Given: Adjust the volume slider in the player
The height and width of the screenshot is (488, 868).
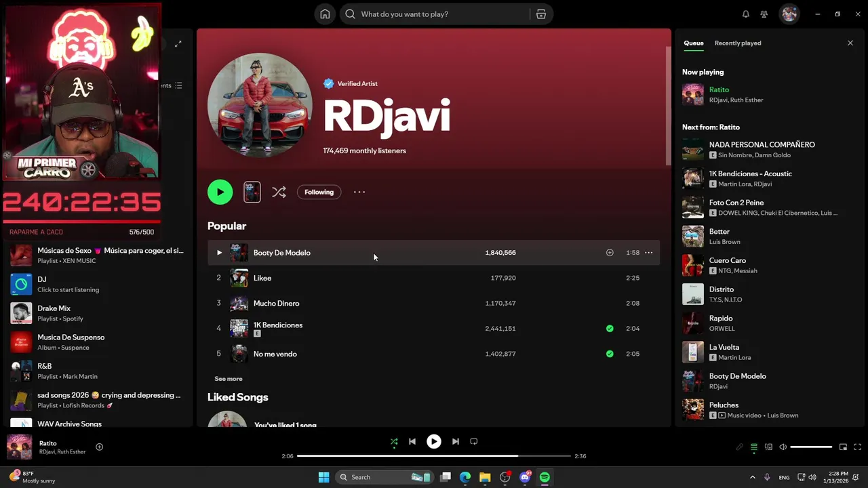Looking at the screenshot, I should point(811,447).
